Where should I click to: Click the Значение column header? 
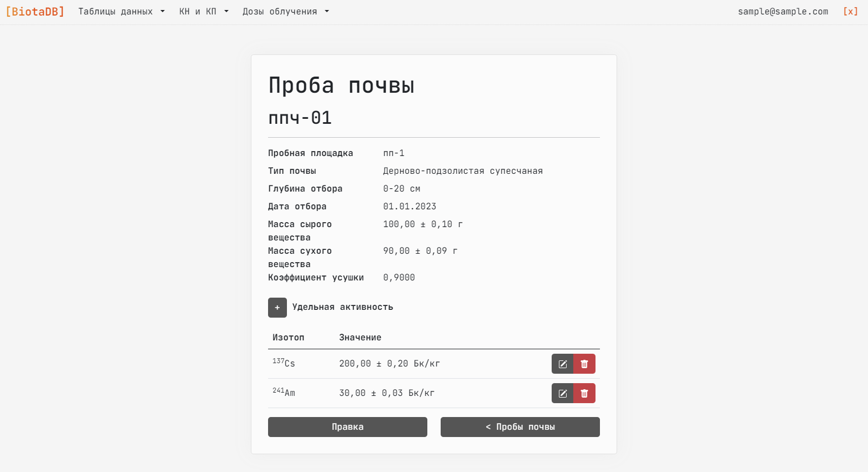tap(360, 338)
